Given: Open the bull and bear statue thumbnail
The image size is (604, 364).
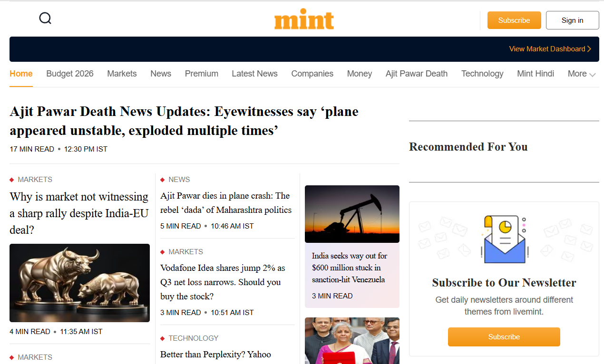Looking at the screenshot, I should pyautogui.click(x=79, y=283).
